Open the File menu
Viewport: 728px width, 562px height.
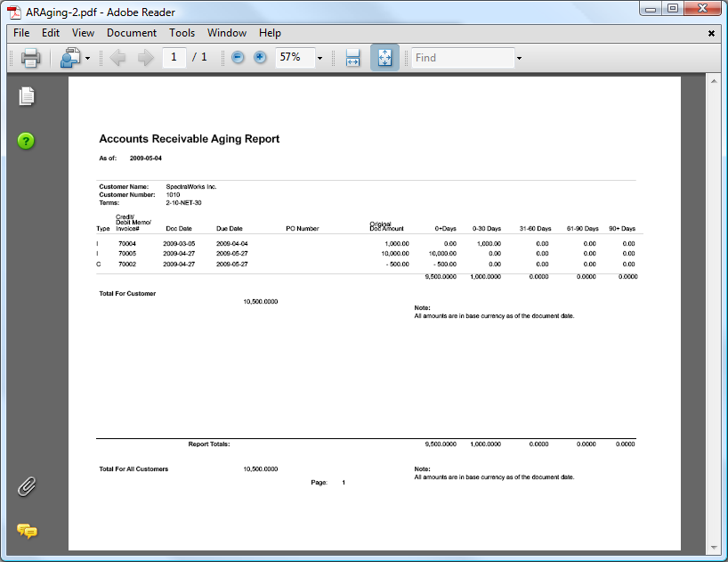tap(21, 33)
